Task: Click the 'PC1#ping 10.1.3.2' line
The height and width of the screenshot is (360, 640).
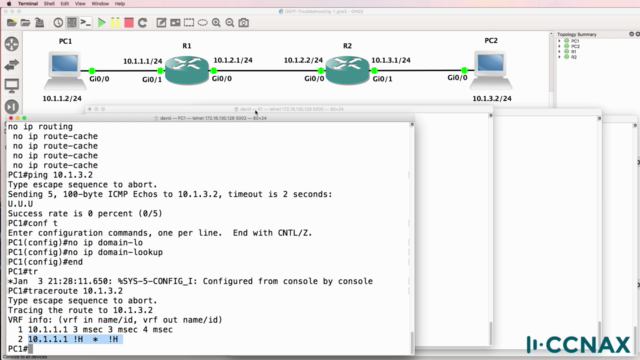Action: pyautogui.click(x=50, y=175)
